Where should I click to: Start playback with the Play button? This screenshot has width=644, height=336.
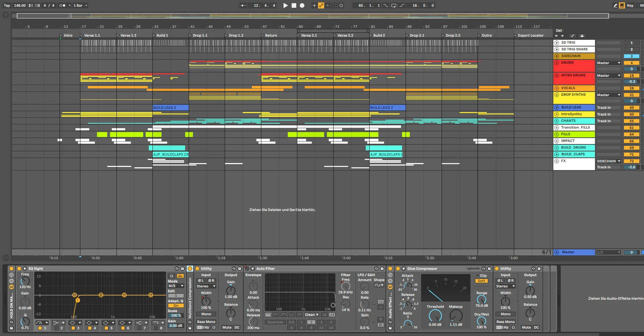(x=286, y=5)
